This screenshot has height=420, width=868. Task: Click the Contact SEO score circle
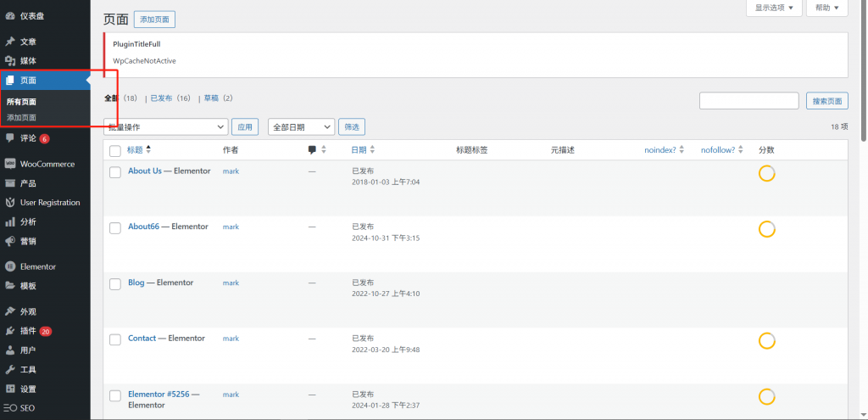[766, 341]
